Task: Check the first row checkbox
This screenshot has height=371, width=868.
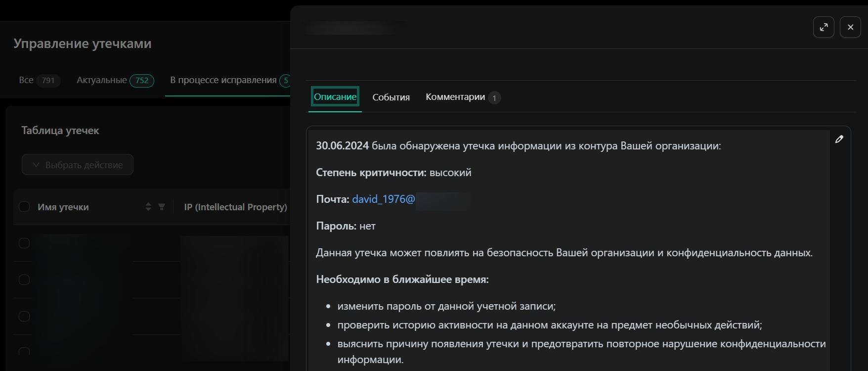Action: [x=24, y=243]
